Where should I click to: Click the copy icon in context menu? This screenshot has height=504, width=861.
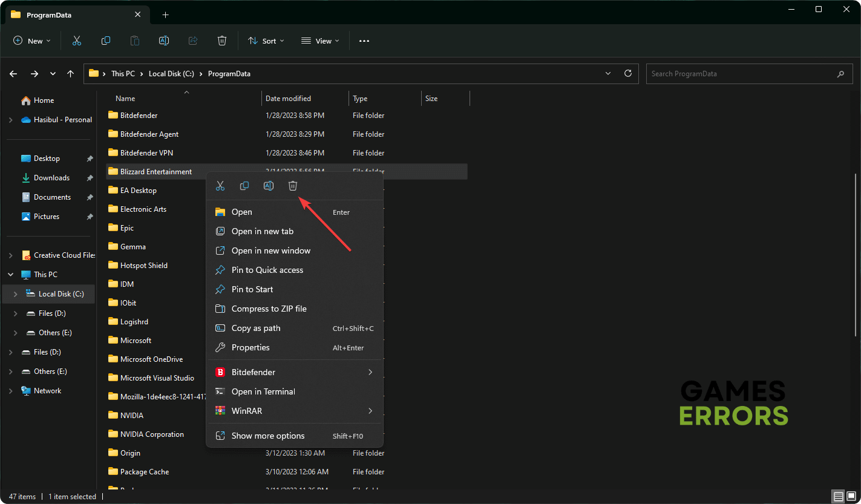(x=244, y=186)
